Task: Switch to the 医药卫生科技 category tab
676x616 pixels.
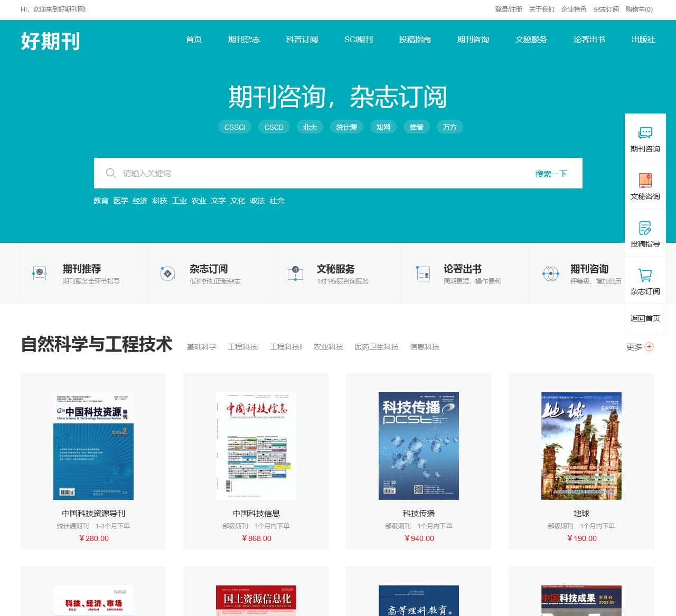Action: tap(376, 347)
